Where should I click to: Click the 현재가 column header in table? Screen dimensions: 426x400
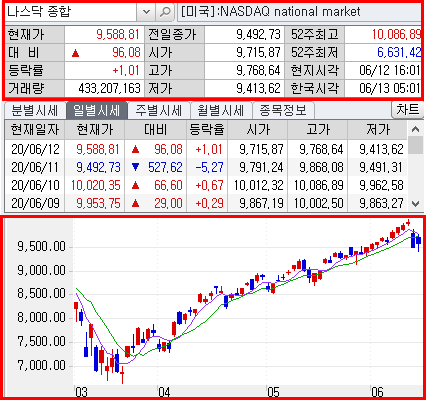(x=95, y=130)
